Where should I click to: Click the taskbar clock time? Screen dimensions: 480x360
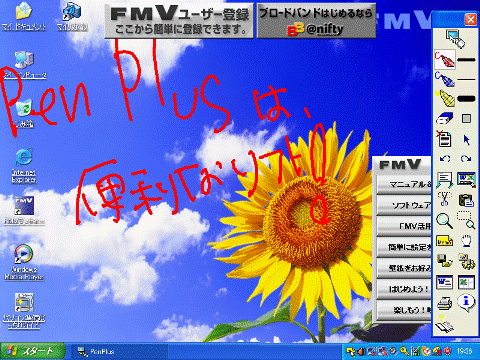click(465, 351)
